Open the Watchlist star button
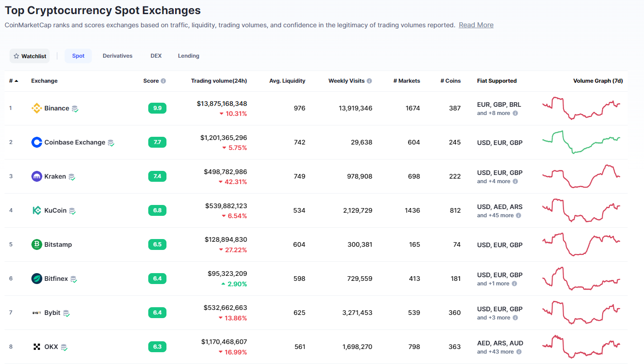The width and height of the screenshot is (644, 364). click(30, 56)
